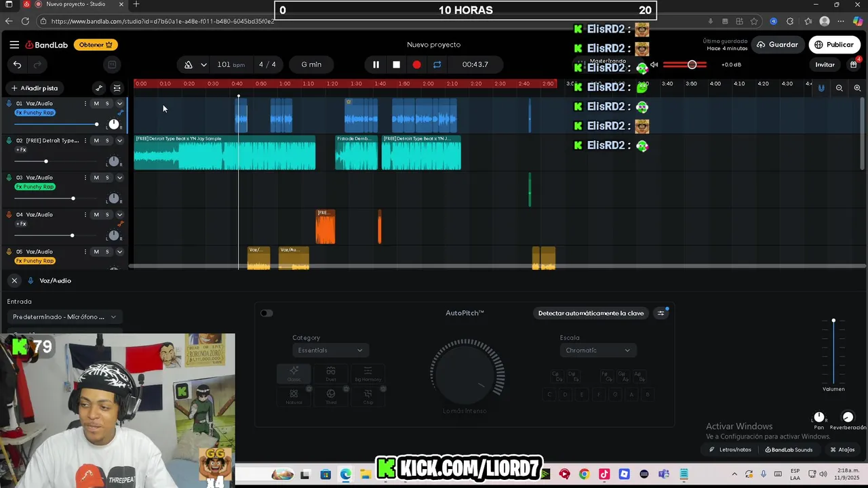Expand track 03 options chevron

[119, 178]
